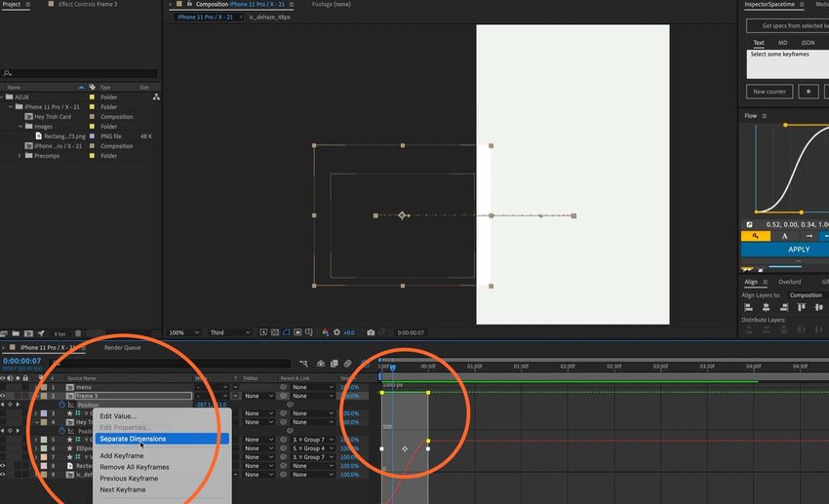Collapse the Images folder in Project panel
Screen dimensions: 829x504
pos(20,127)
